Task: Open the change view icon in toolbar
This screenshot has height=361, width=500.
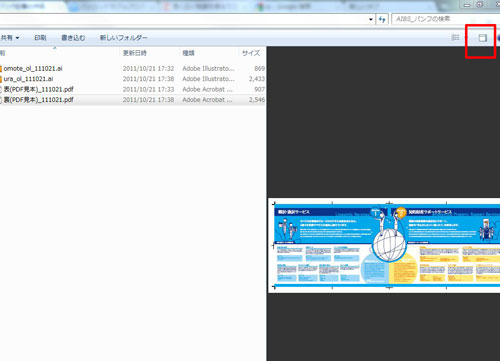Action: (x=455, y=38)
